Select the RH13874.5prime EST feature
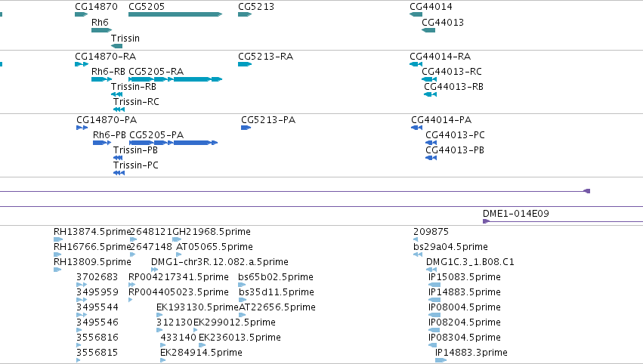 pos(58,239)
